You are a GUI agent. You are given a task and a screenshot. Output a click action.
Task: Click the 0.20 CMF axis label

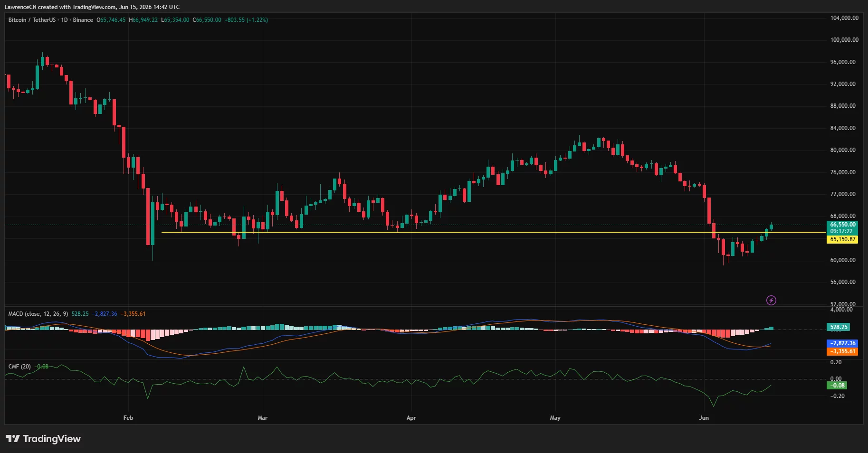click(x=836, y=362)
